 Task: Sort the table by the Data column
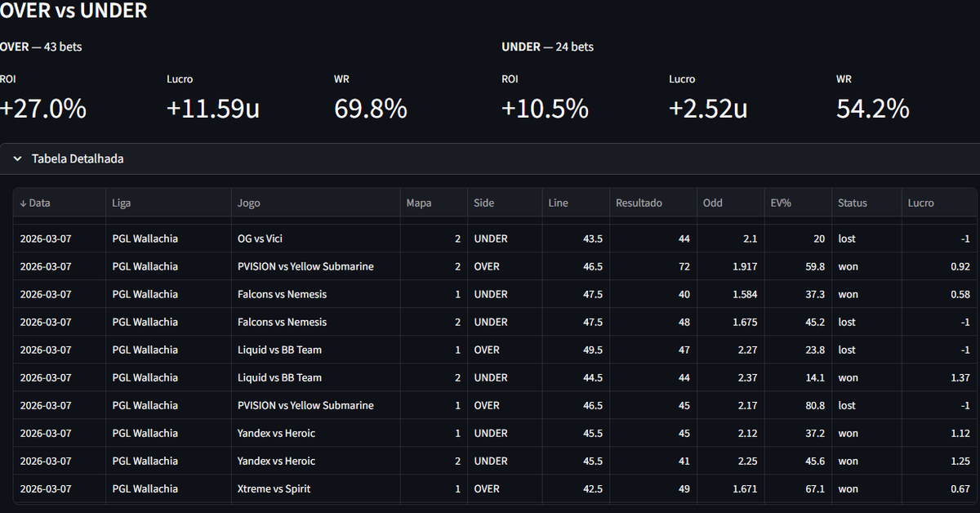point(60,203)
